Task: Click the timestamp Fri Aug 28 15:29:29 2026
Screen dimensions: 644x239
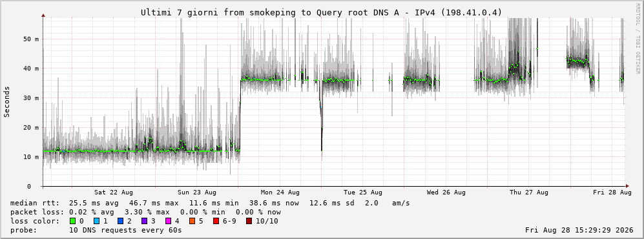Action: coord(579,230)
